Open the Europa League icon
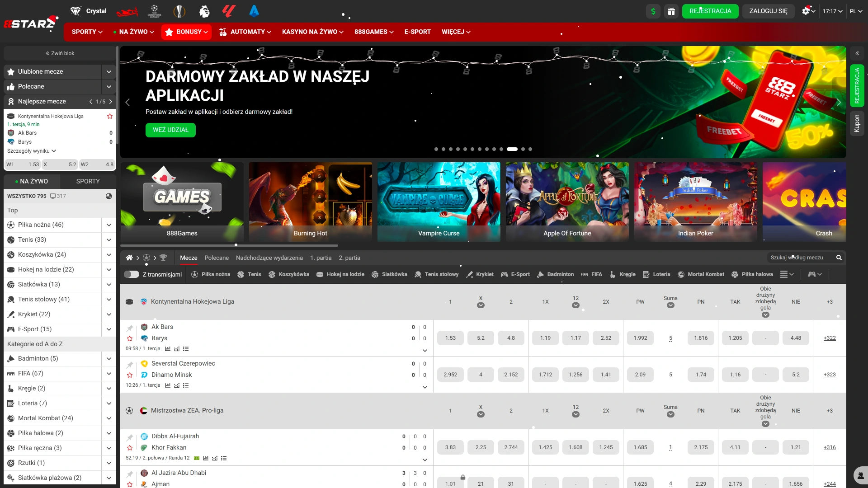 click(x=179, y=11)
